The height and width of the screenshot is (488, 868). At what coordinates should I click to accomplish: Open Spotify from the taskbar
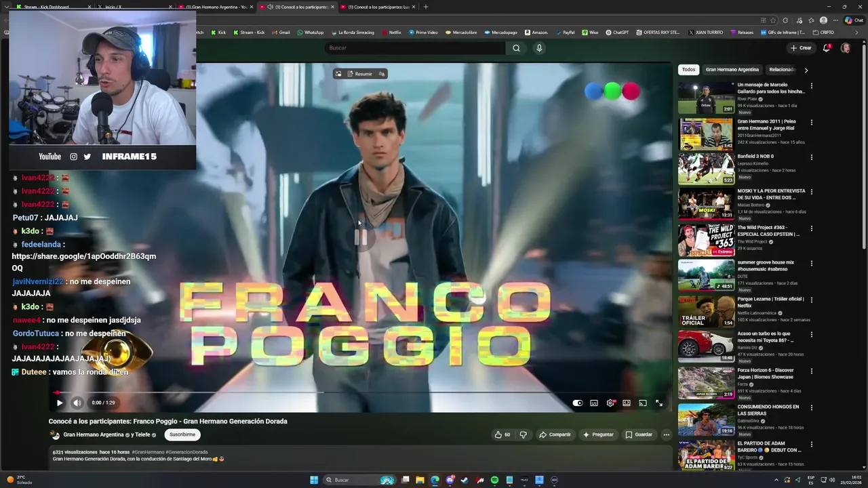click(x=494, y=480)
